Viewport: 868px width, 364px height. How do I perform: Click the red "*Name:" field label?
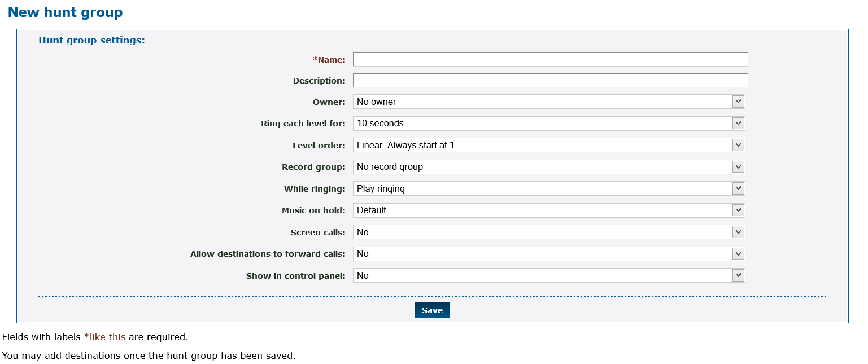[x=329, y=60]
